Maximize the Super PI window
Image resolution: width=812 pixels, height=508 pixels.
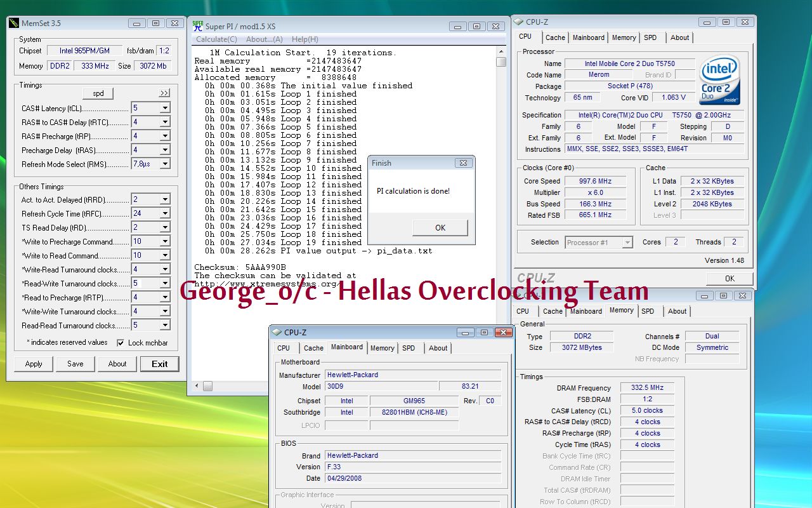coord(478,26)
